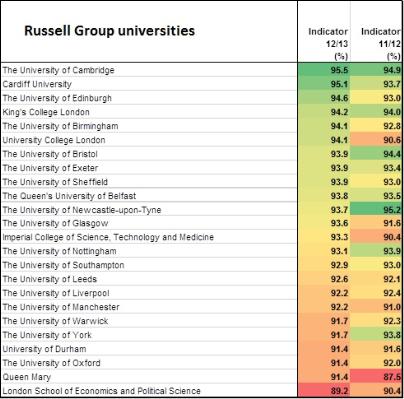Click LSE's 89.2 red value cell
This screenshot has width=404, height=399.
pos(324,391)
